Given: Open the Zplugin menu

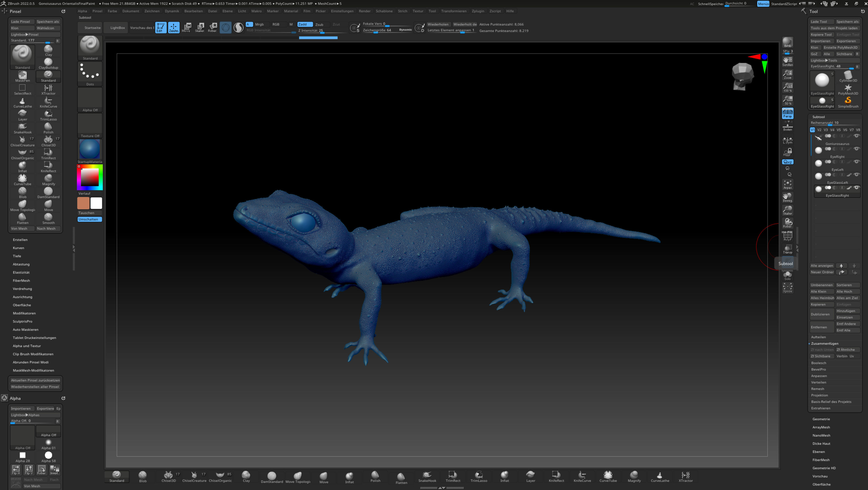Looking at the screenshot, I should pyautogui.click(x=478, y=11).
